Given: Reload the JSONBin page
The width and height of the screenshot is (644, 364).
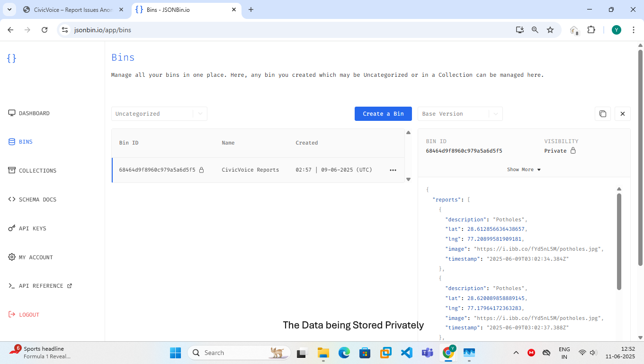Looking at the screenshot, I should [45, 30].
